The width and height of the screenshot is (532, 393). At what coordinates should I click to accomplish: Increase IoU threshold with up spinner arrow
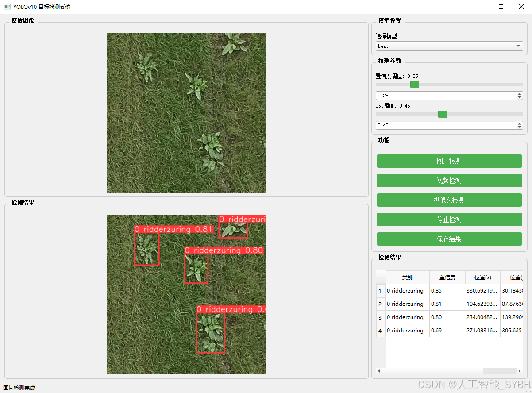point(520,123)
